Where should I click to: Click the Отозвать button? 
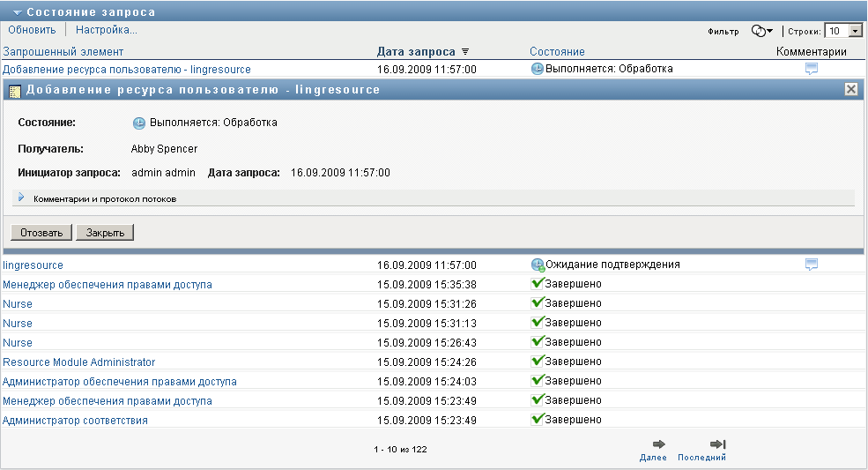coord(41,233)
